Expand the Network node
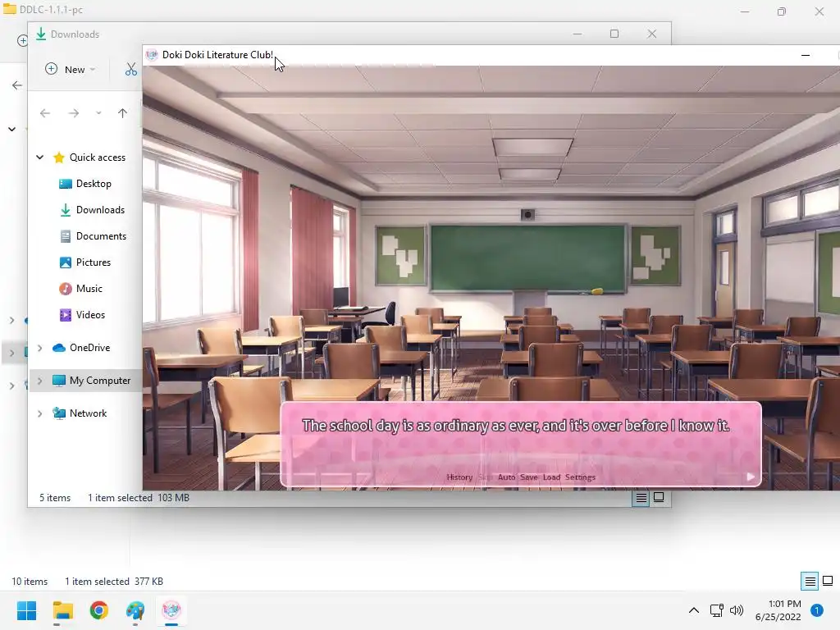 click(x=39, y=413)
